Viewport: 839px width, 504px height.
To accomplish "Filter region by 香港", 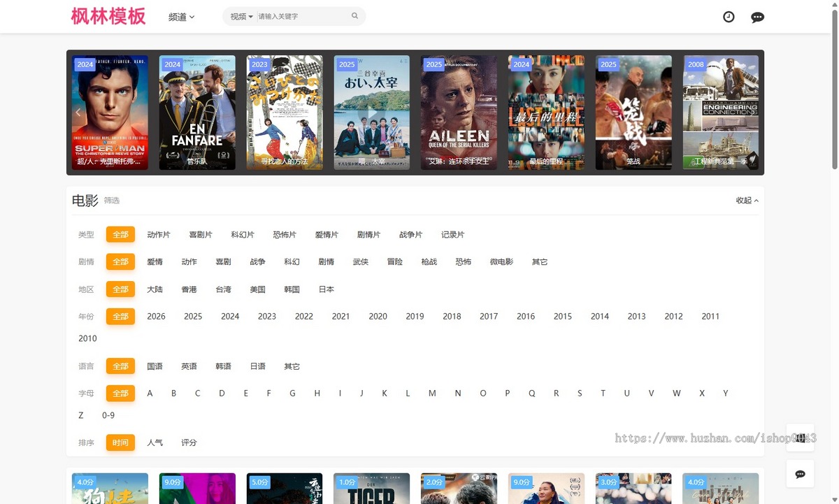I will 189,289.
